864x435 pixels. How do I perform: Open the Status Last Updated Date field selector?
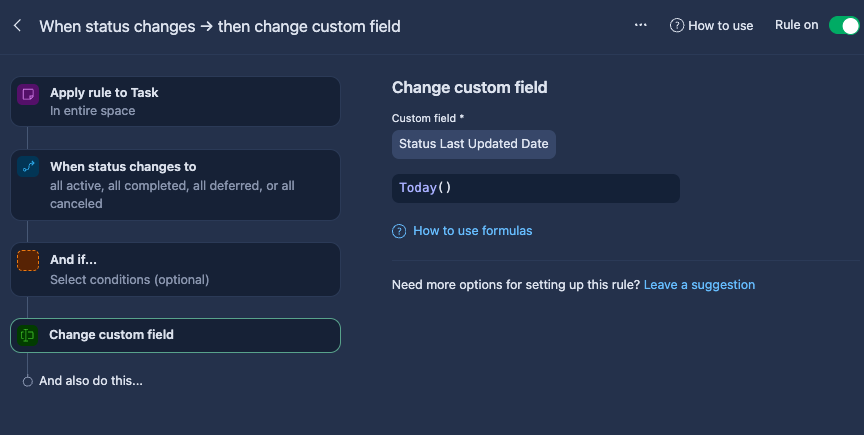473,144
